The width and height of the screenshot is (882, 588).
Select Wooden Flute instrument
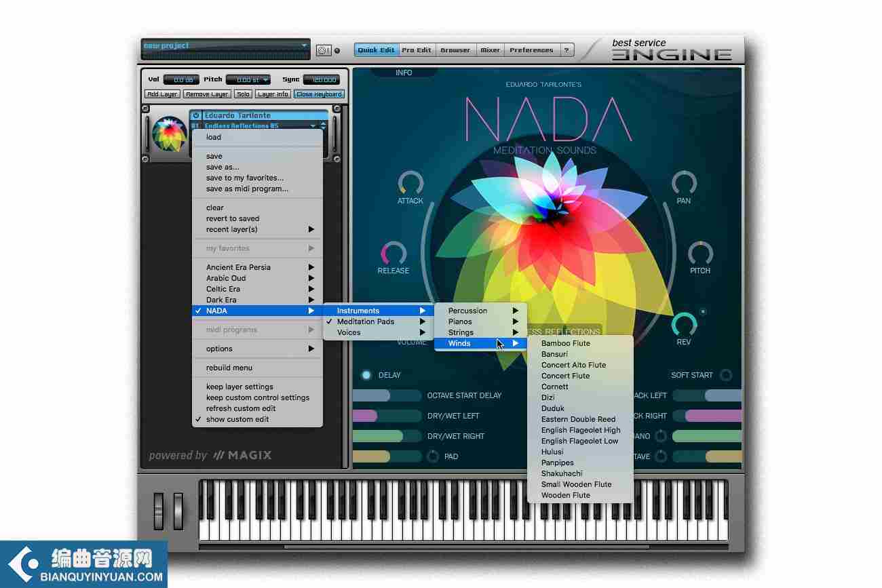(580, 495)
